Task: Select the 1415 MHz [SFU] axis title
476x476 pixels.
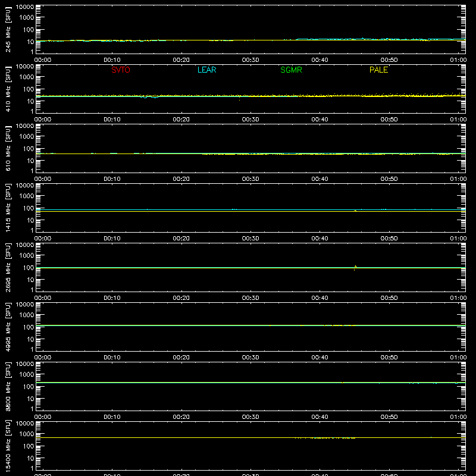Action: [8, 208]
